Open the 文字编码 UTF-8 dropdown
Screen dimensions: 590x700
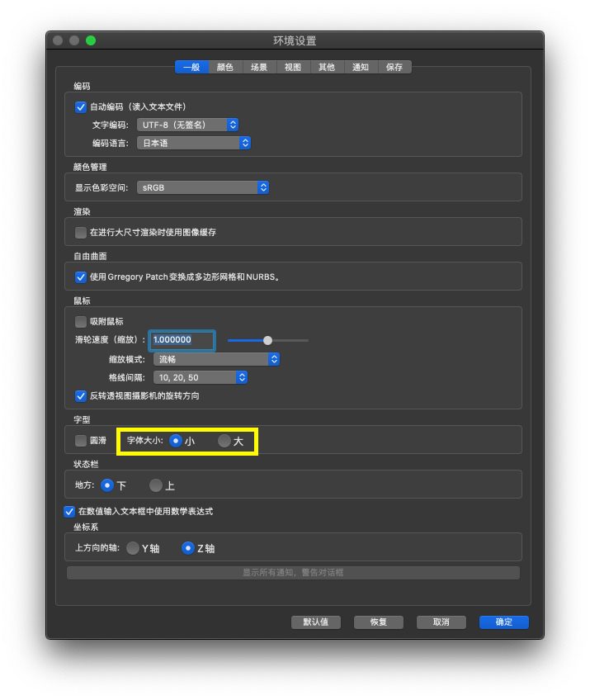[x=188, y=125]
